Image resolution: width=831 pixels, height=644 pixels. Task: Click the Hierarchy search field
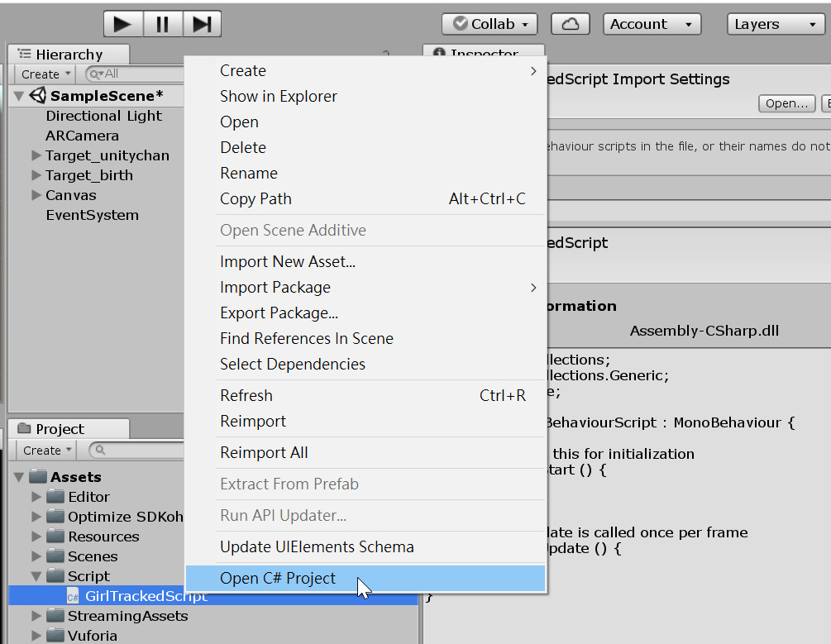tap(135, 74)
